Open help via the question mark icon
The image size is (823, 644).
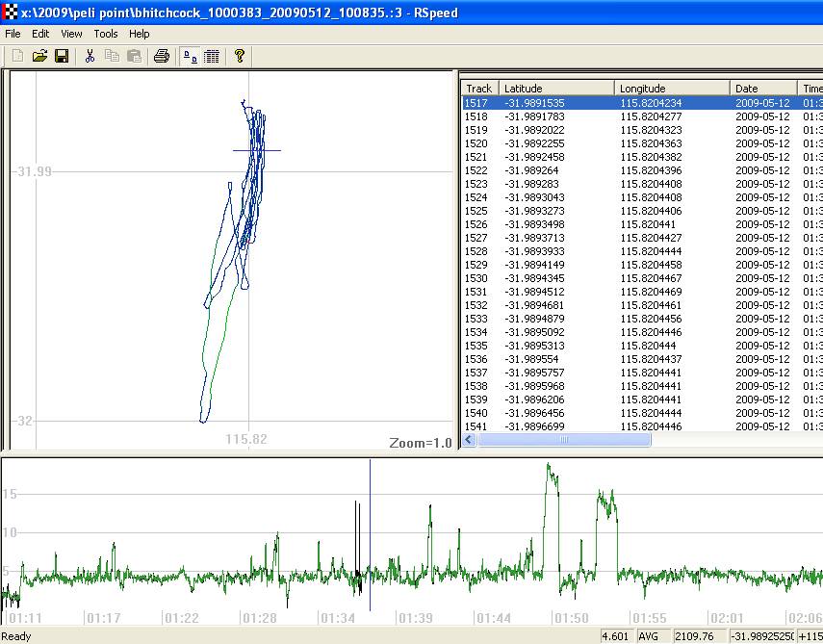[240, 57]
